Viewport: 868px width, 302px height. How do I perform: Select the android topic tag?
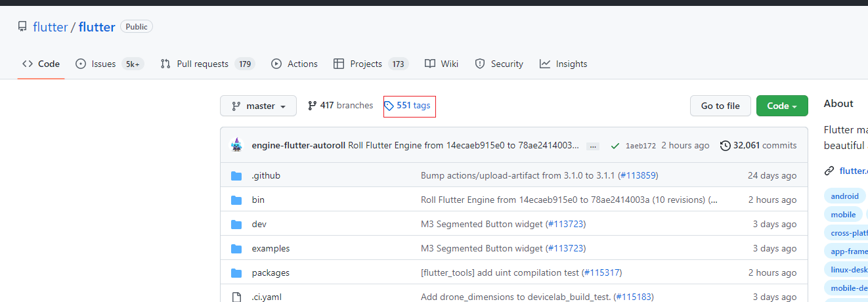click(844, 196)
